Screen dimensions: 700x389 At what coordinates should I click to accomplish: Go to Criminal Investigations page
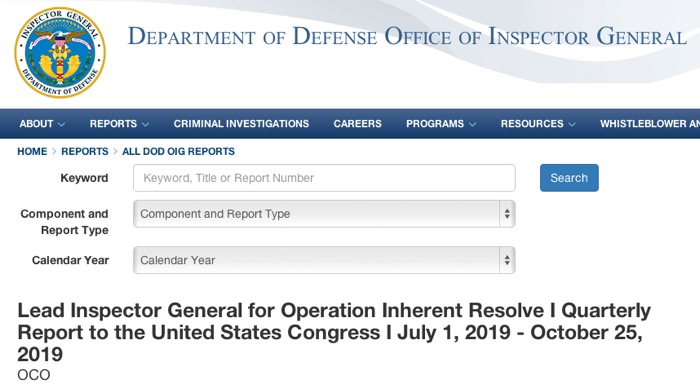241,124
